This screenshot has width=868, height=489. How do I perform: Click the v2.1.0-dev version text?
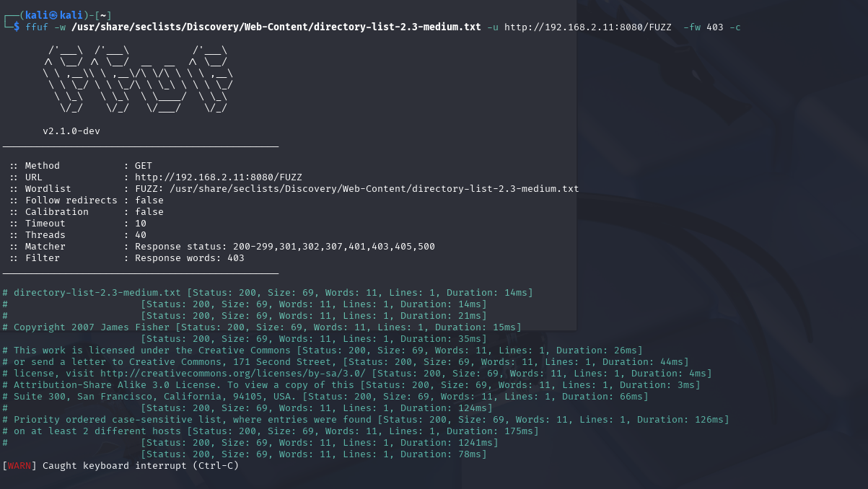71,131
